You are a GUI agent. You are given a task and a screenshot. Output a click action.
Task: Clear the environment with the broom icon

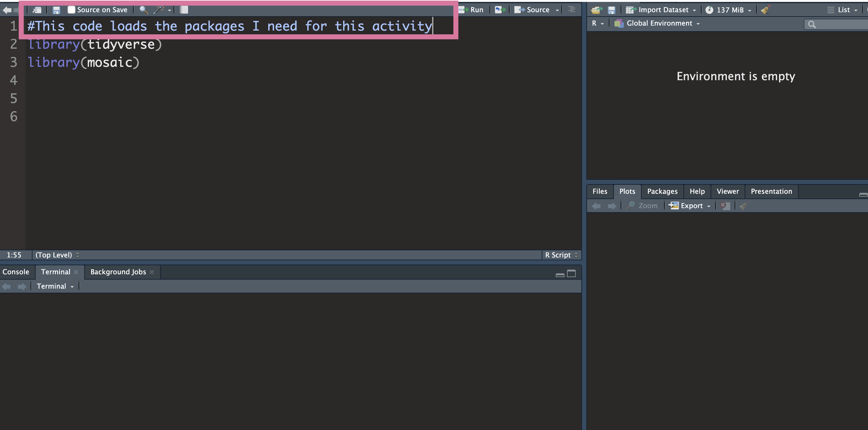(766, 10)
